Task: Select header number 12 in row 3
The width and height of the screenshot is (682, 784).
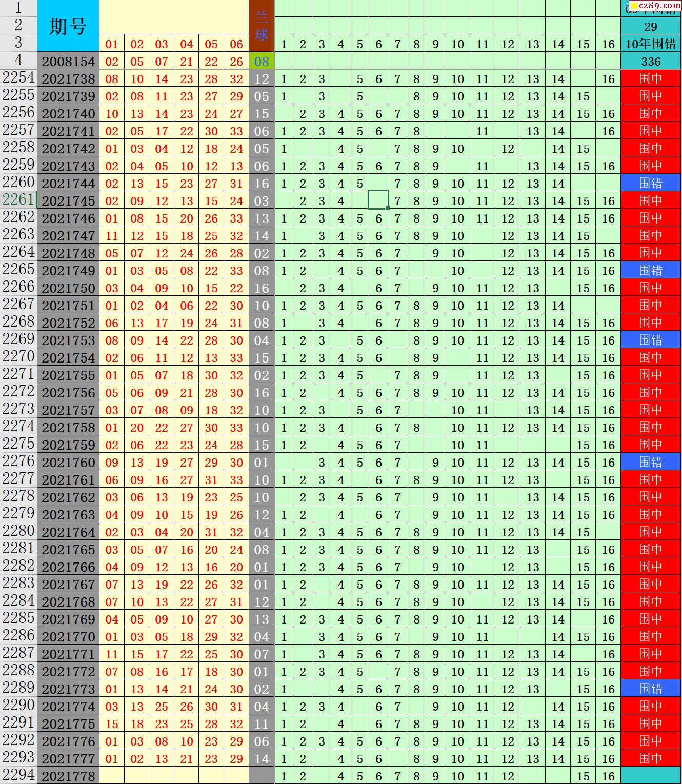Action: pos(508,44)
